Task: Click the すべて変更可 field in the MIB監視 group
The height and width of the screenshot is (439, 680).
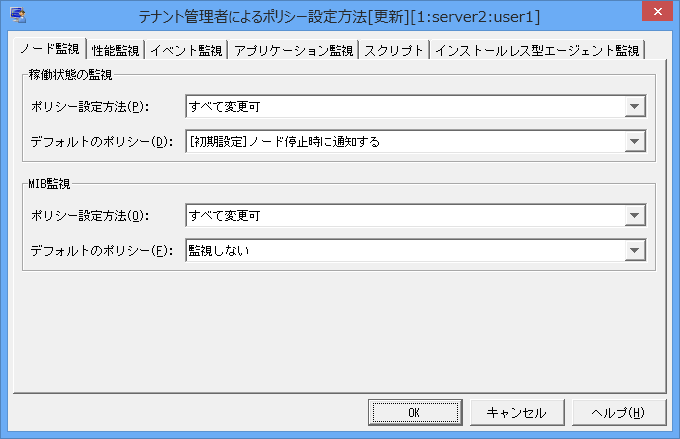Action: tap(415, 216)
